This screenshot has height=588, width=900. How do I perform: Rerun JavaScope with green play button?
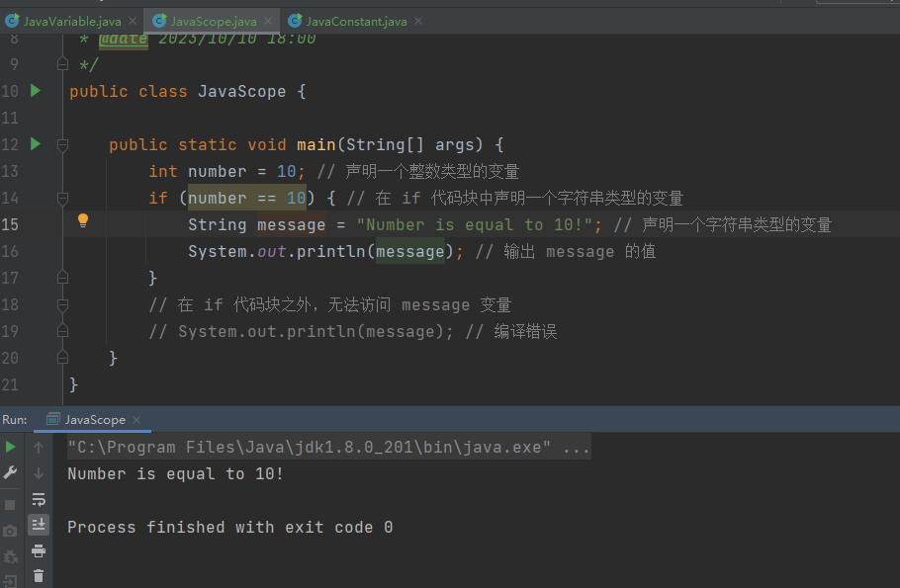(x=10, y=447)
